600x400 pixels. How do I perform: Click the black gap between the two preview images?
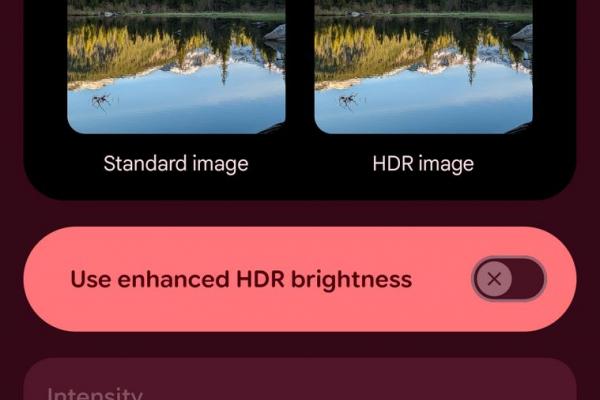[x=300, y=67]
